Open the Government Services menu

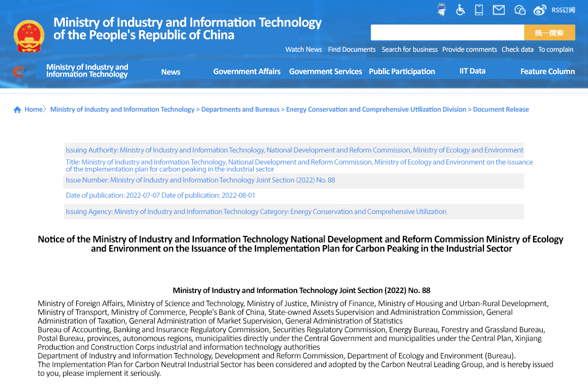(326, 71)
